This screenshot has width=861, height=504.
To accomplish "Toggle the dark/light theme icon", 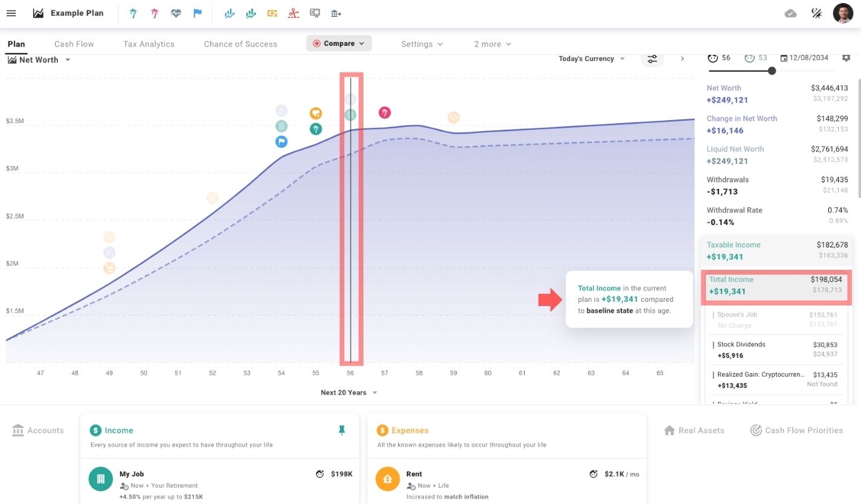I will click(817, 13).
